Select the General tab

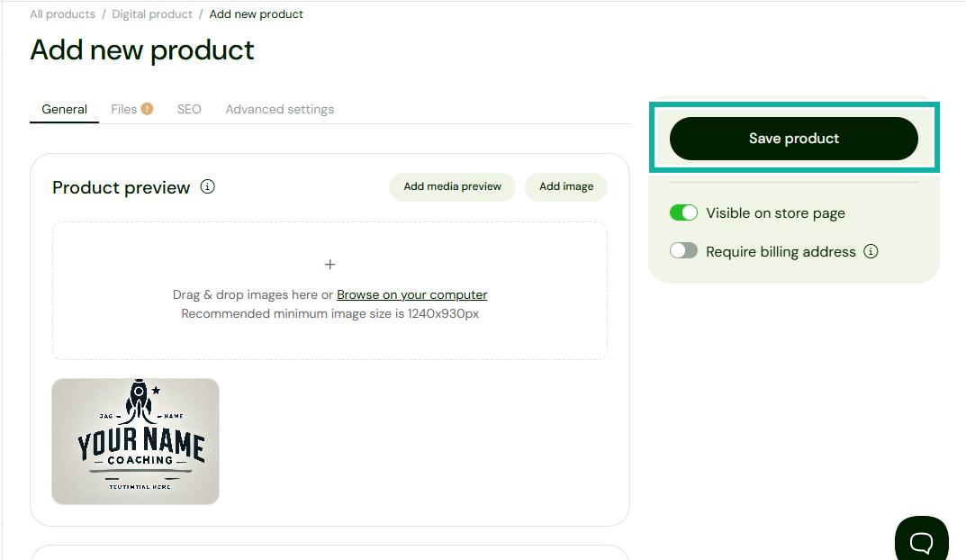pyautogui.click(x=64, y=108)
